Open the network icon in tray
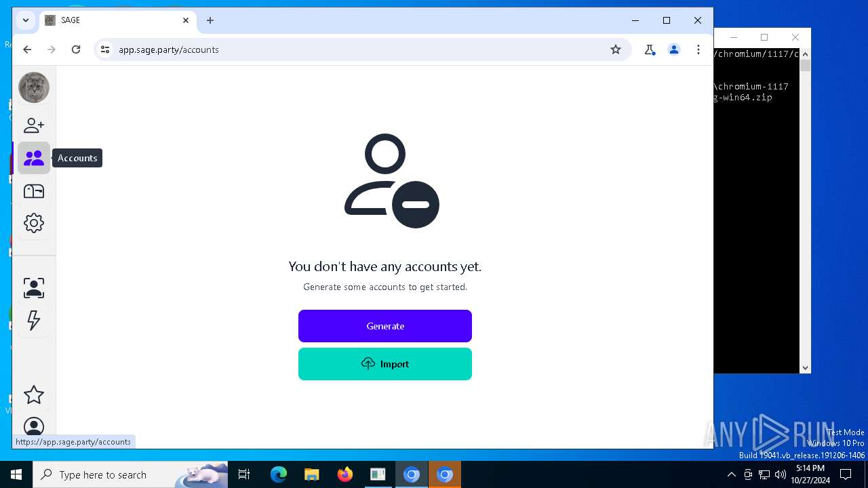868x488 pixels. 764,474
